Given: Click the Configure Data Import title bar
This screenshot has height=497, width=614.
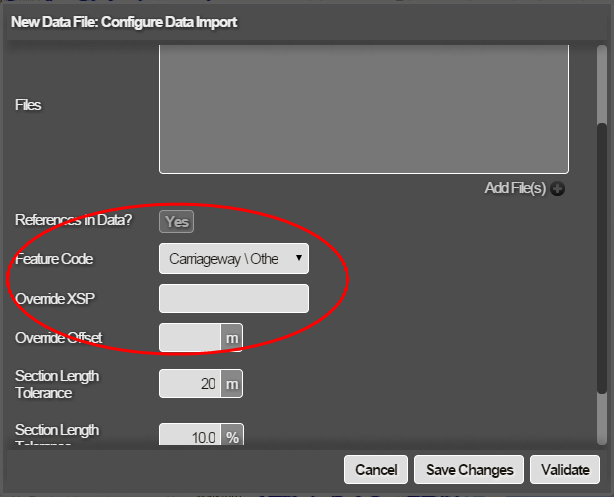Looking at the screenshot, I should coord(300,21).
